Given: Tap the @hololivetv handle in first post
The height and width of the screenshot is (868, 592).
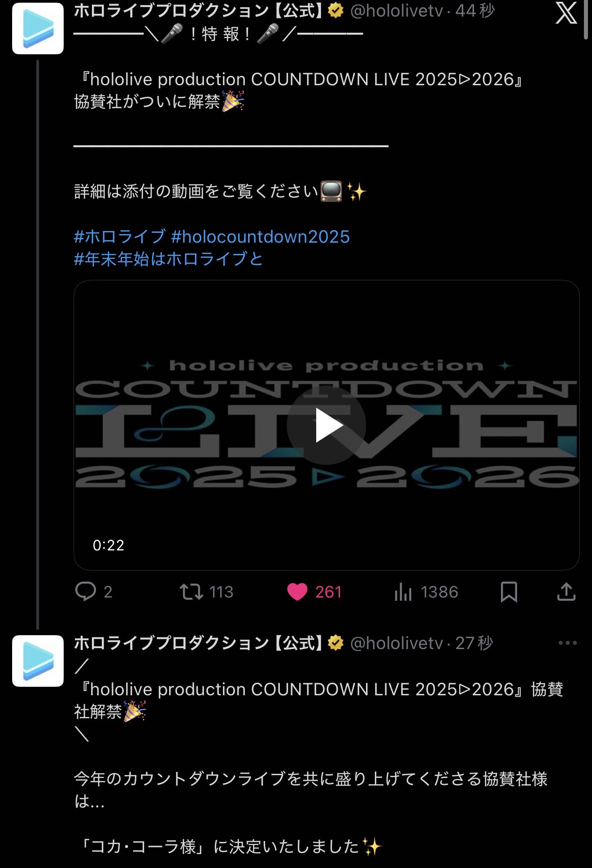Looking at the screenshot, I should pyautogui.click(x=396, y=11).
